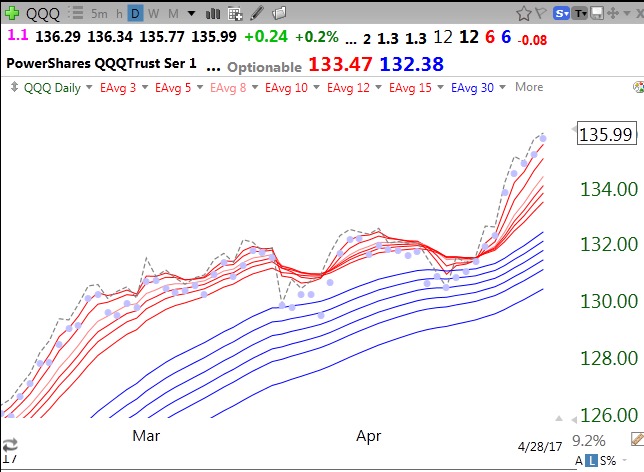This screenshot has width=644, height=472.
Task: Click the 130.00 price axis label
Action: click(x=609, y=301)
